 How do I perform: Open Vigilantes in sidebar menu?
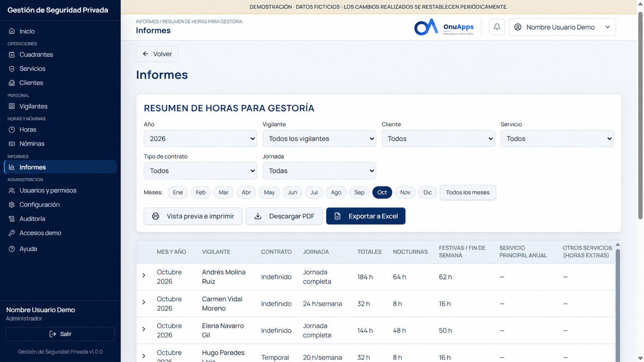click(x=60, y=106)
